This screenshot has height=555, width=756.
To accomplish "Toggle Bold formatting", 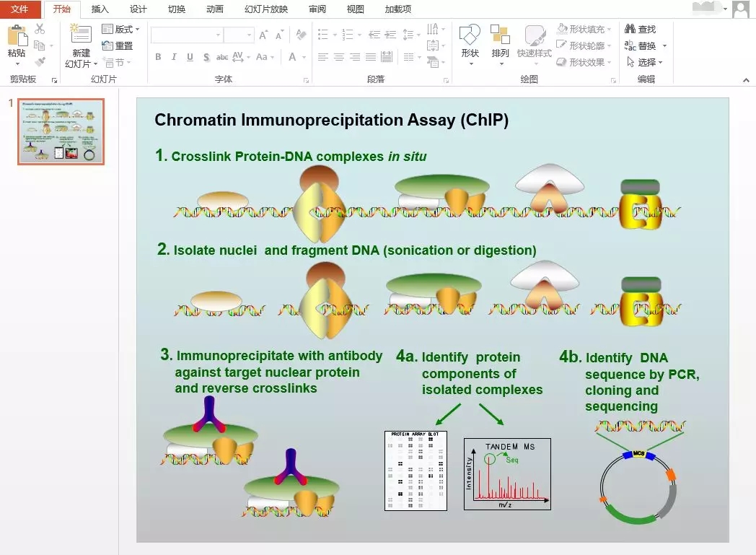I will (x=158, y=57).
